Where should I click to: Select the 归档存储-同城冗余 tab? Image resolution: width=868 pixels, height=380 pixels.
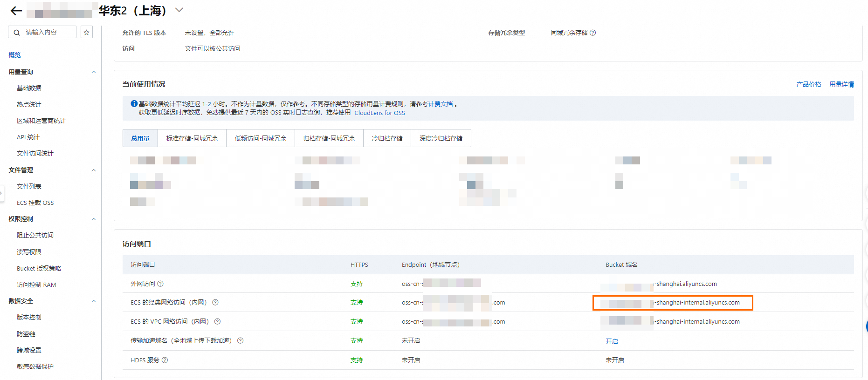(x=329, y=138)
